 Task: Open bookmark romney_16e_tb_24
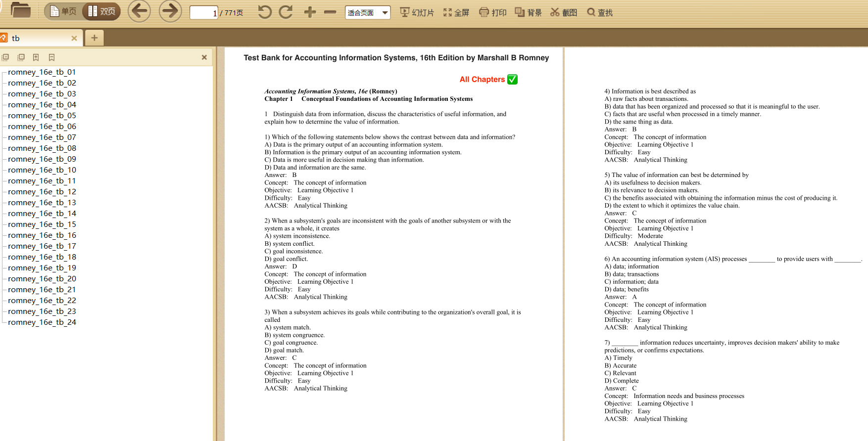[x=42, y=322]
